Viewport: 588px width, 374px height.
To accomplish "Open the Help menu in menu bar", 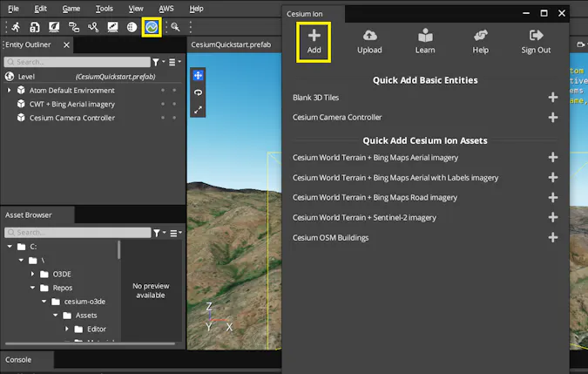I will [x=196, y=8].
